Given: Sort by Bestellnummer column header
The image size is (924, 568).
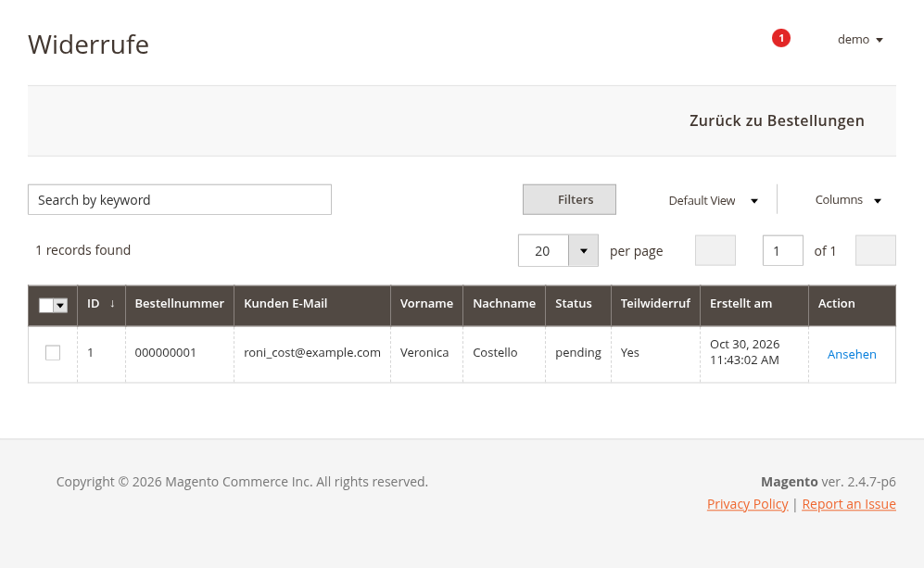Looking at the screenshot, I should pos(180,304).
